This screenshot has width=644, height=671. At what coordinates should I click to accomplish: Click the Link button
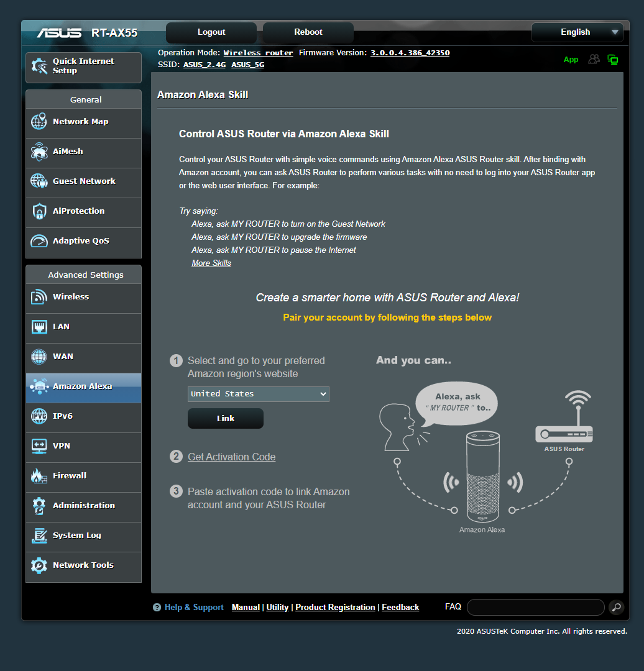click(225, 418)
